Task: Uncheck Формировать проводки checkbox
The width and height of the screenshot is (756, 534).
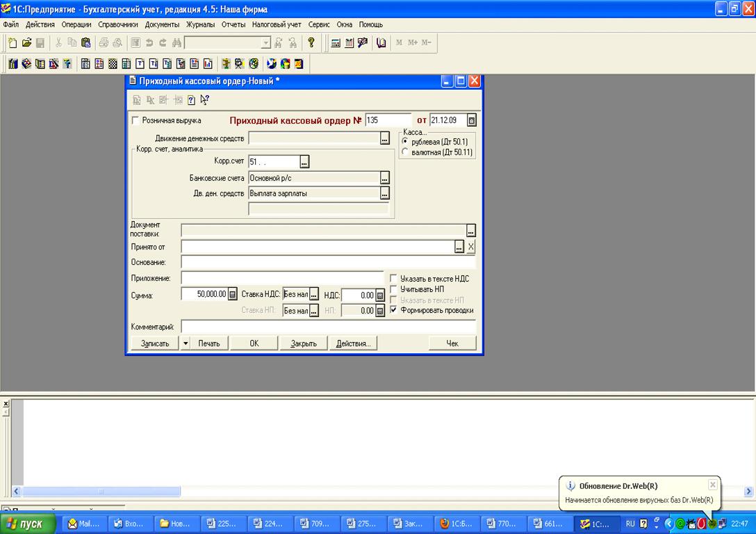Action: (x=394, y=310)
